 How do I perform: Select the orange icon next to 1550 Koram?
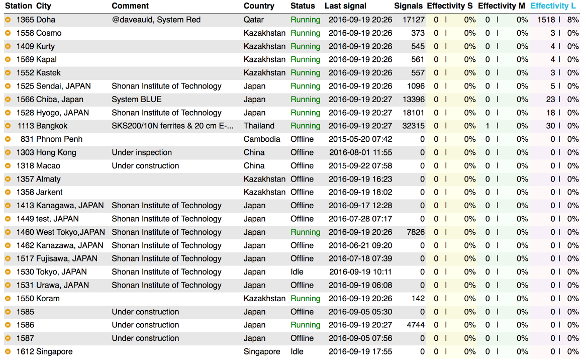(7, 299)
